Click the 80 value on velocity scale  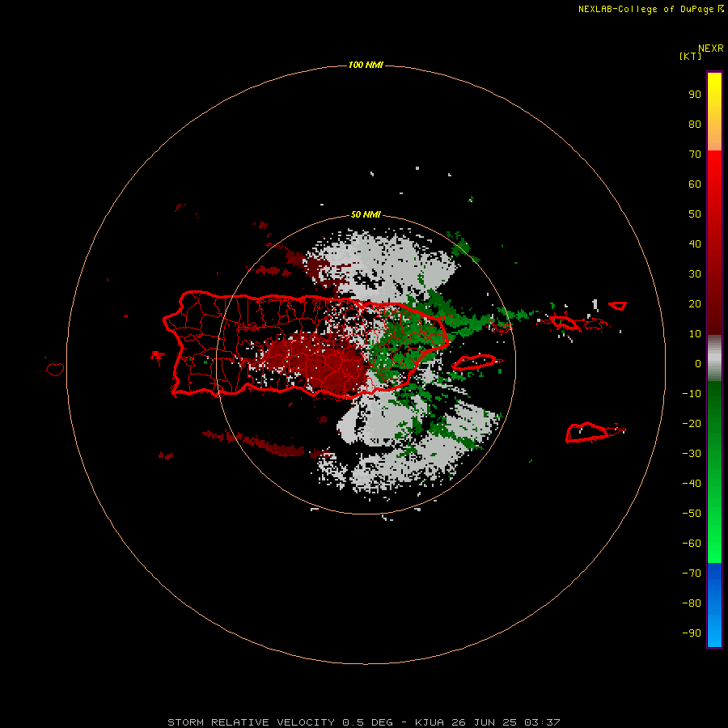(x=695, y=124)
